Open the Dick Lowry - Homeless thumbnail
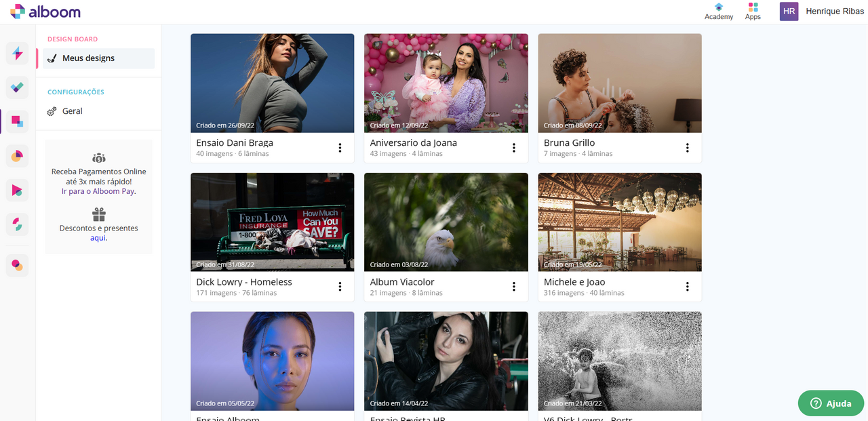Image resolution: width=868 pixels, height=421 pixels. pyautogui.click(x=272, y=222)
